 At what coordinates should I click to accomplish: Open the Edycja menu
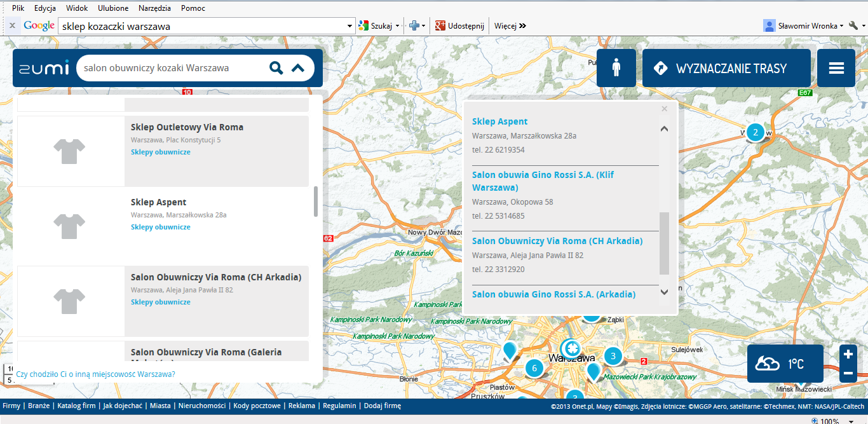[45, 8]
